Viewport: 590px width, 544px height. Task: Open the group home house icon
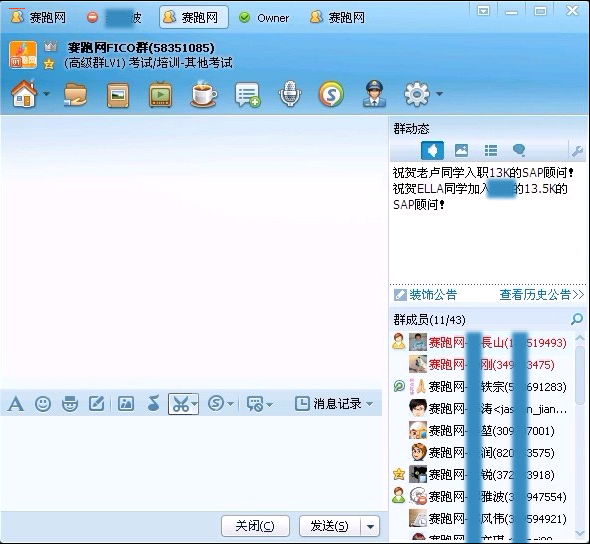tap(24, 93)
